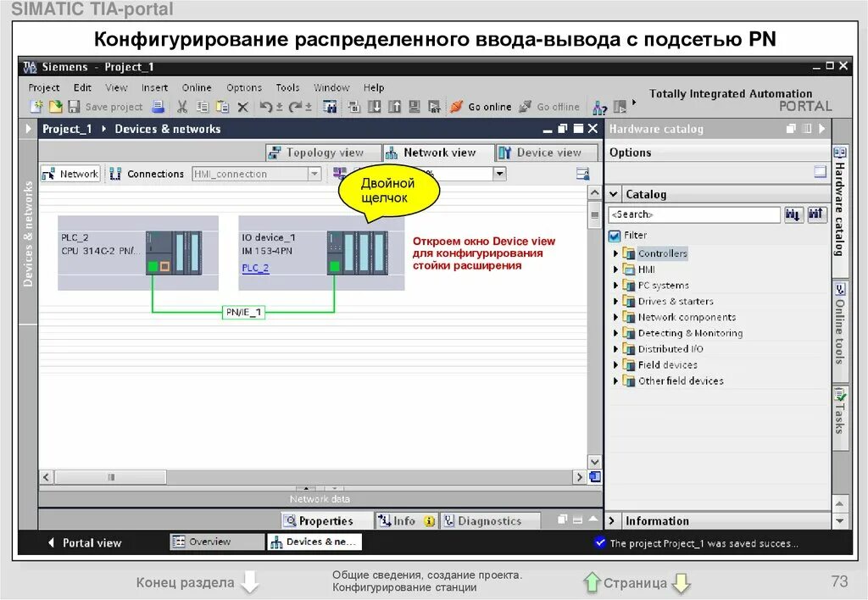Click the Paste icon in toolbar

pos(223,107)
